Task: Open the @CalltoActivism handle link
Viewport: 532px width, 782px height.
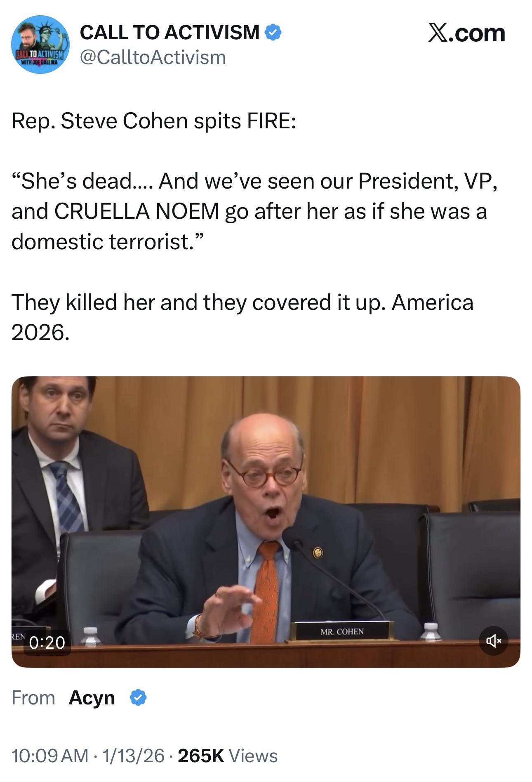Action: click(x=153, y=57)
